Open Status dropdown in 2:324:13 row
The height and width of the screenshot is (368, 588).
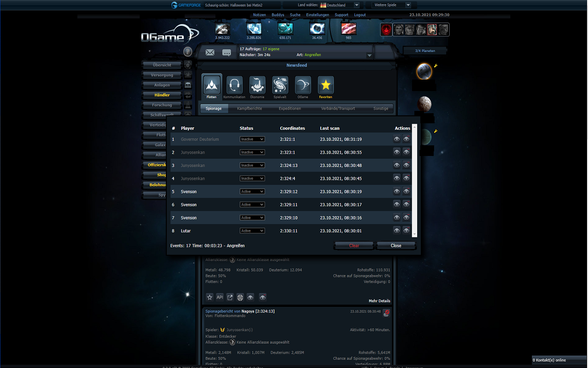[x=252, y=165]
